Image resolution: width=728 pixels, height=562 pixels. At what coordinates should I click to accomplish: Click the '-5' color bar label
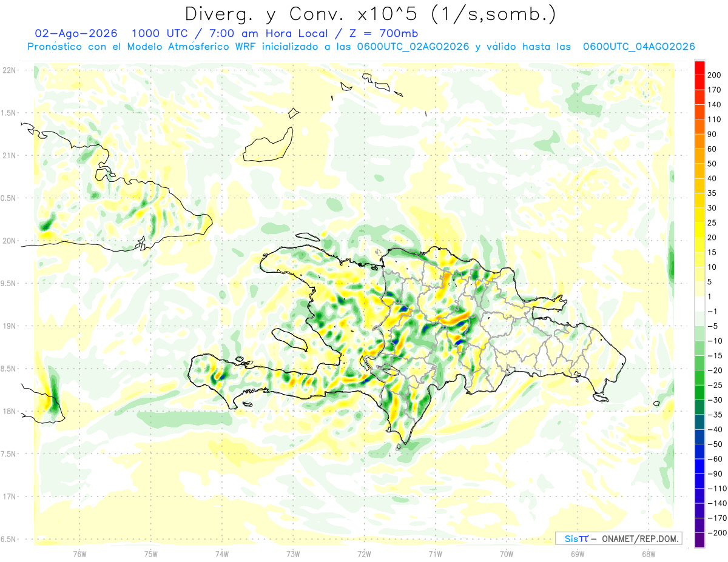click(714, 326)
